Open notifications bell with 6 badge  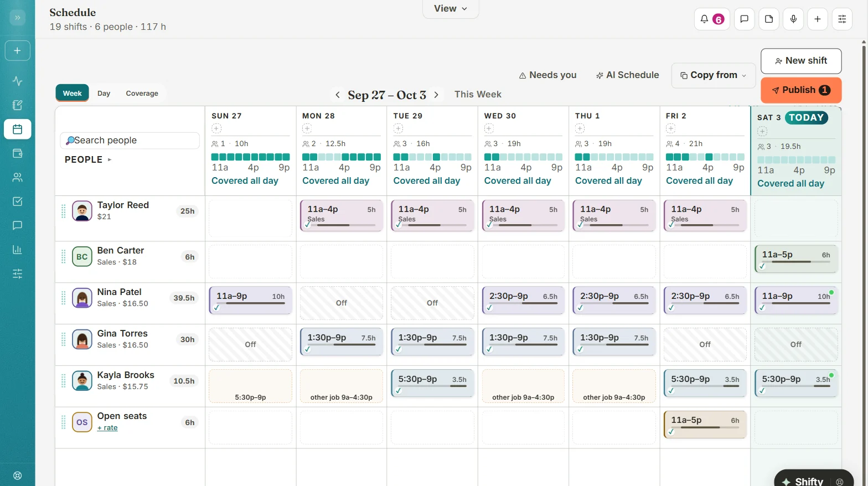tap(712, 19)
